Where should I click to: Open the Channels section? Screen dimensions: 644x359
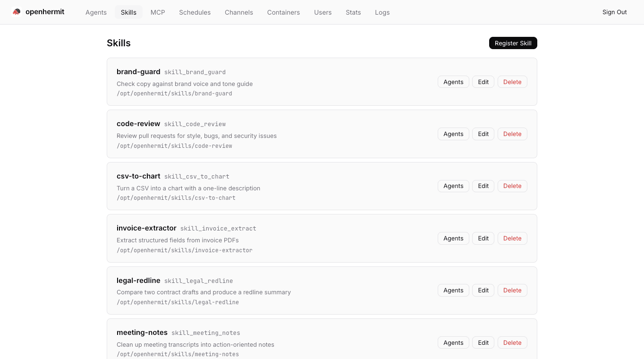pyautogui.click(x=238, y=12)
